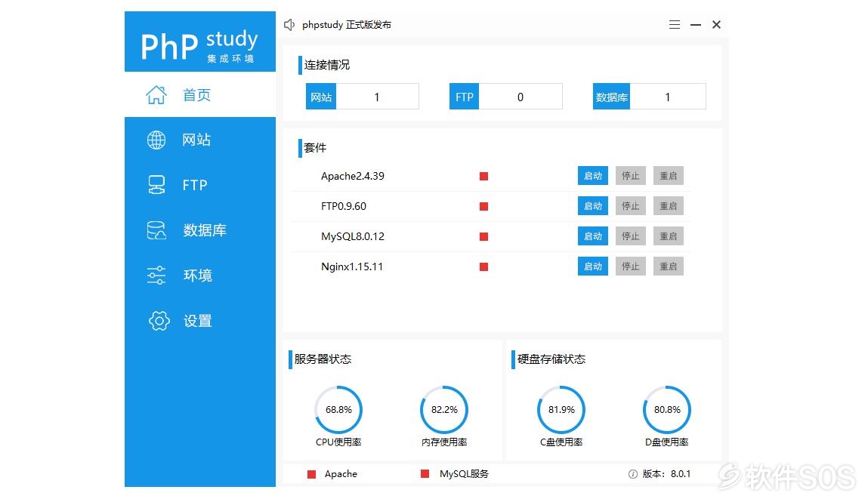868x499 pixels.
Task: Click the Nginx1.15.11 suite name
Action: point(352,266)
